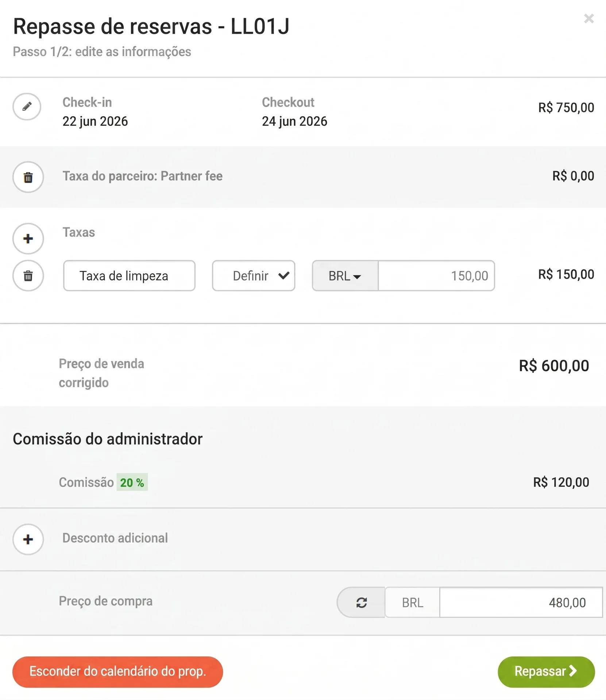The image size is (606, 700).
Task: Click the Desconto adicional label
Action: point(115,538)
